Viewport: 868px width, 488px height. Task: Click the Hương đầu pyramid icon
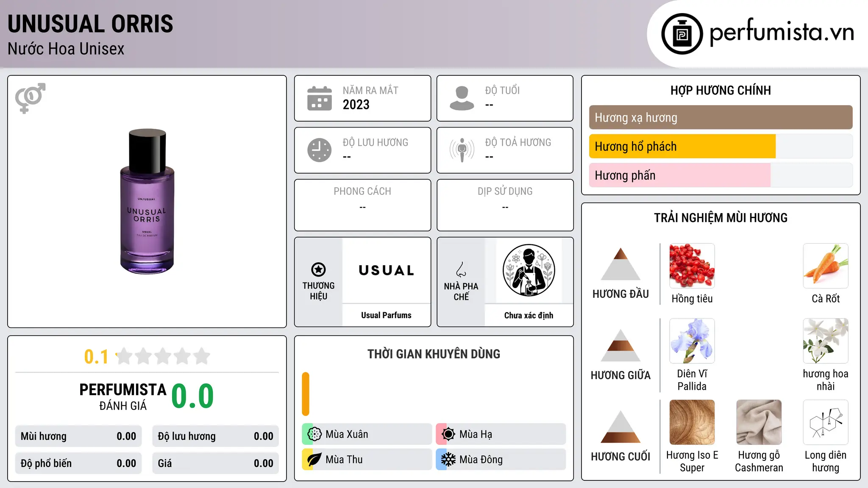(x=620, y=264)
